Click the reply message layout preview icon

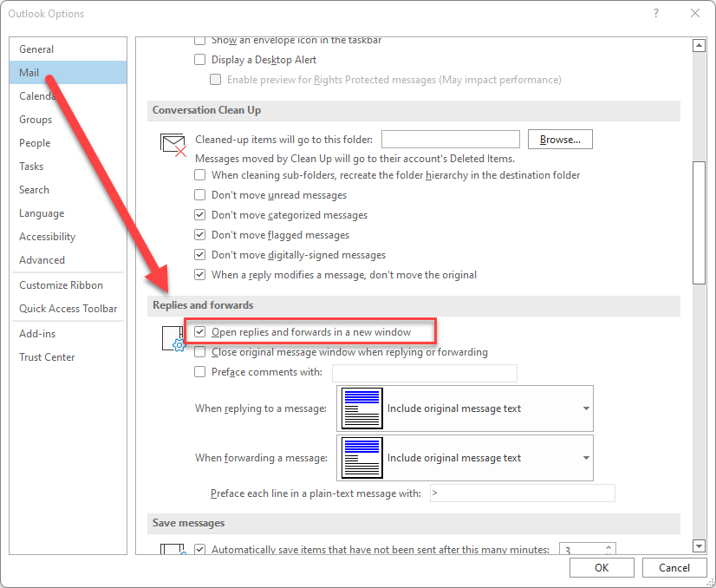pyautogui.click(x=362, y=408)
